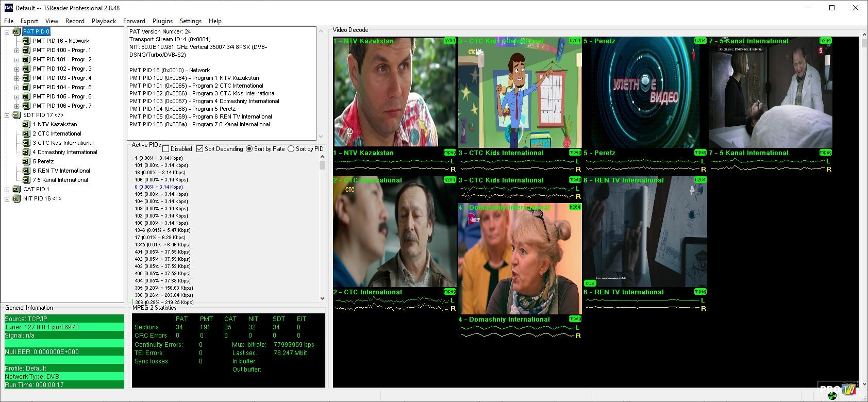The image size is (868, 402).
Task: Click the cue badge on REN TV video
Action: 590,283
